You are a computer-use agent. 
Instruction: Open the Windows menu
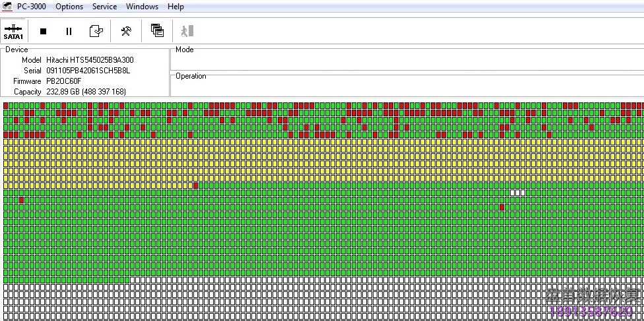[142, 7]
